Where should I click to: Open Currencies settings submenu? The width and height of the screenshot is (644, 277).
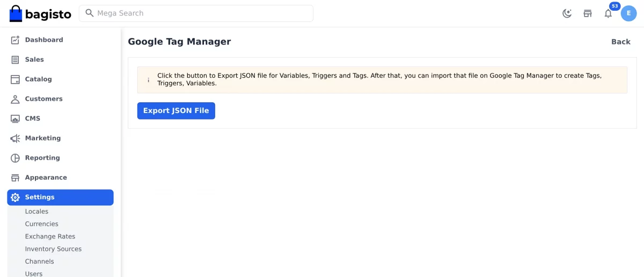42,224
